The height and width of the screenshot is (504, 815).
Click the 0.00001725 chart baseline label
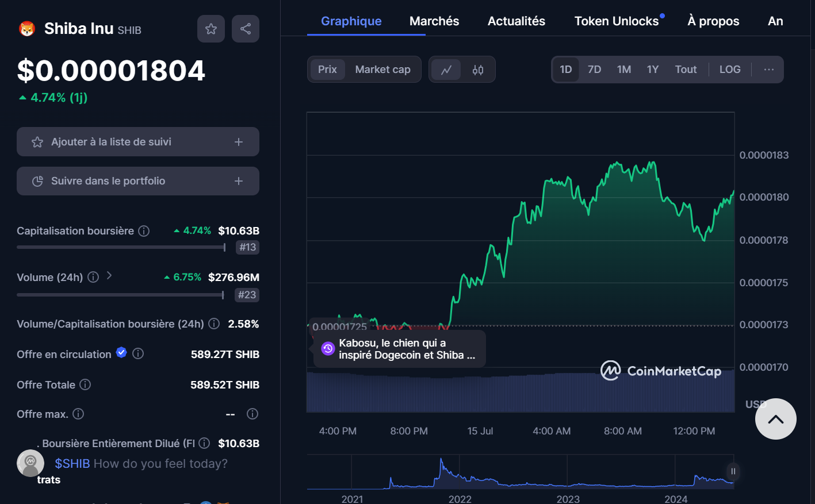339,326
